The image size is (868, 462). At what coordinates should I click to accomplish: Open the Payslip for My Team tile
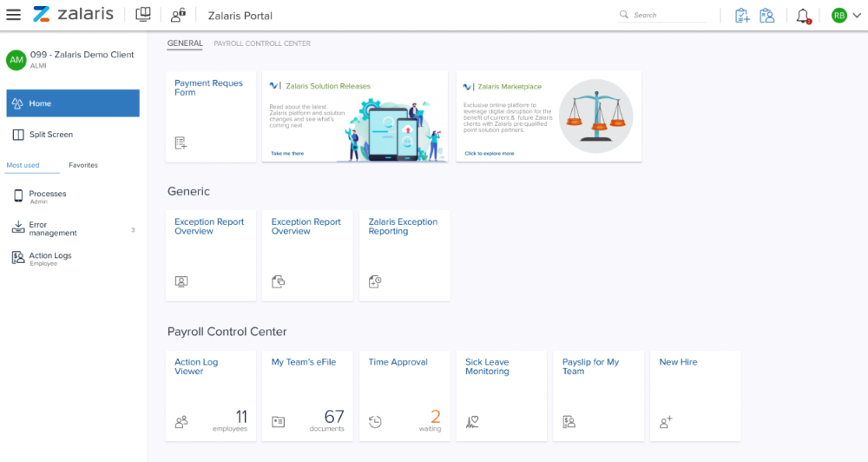[598, 395]
